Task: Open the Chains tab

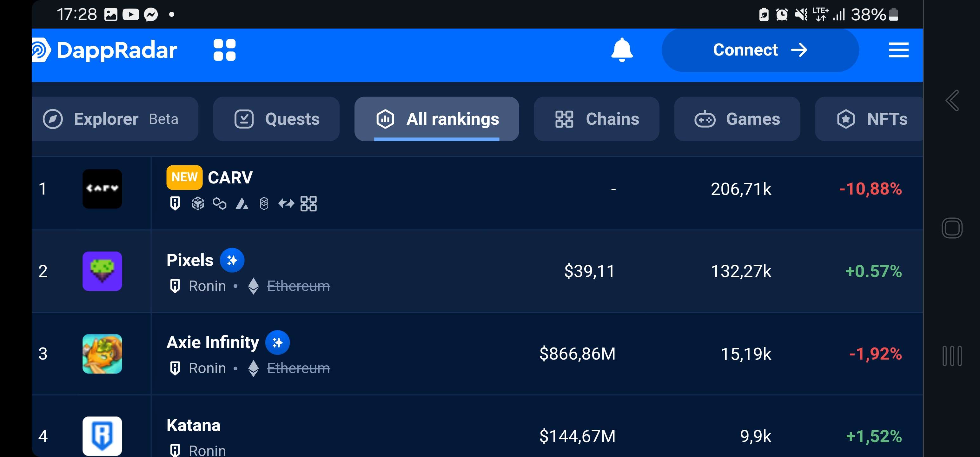Action: point(596,119)
